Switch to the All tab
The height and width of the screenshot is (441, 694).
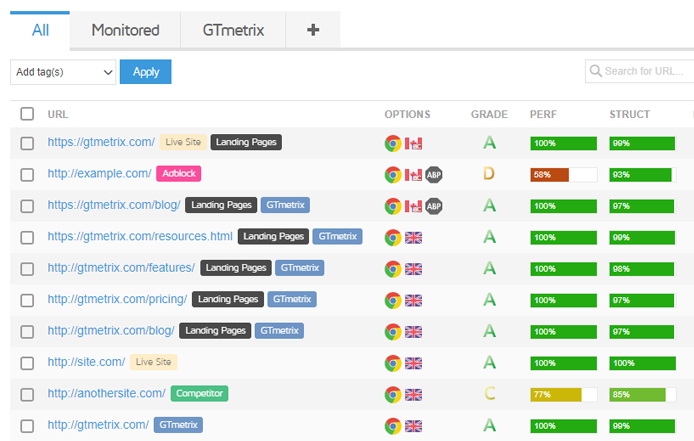(40, 30)
